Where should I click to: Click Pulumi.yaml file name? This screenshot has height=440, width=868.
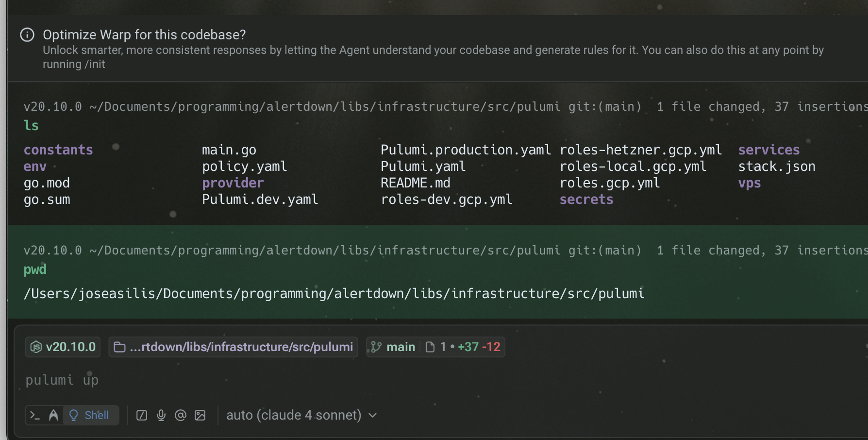point(423,167)
